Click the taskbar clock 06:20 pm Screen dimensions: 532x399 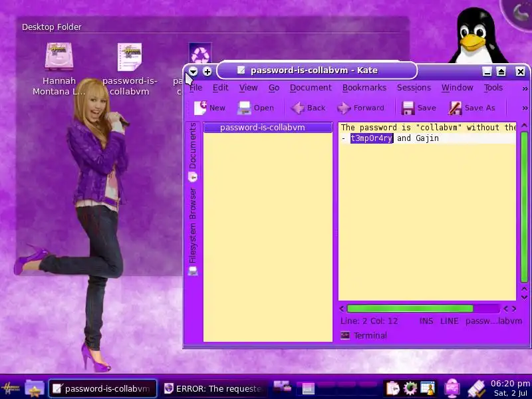[x=510, y=384]
